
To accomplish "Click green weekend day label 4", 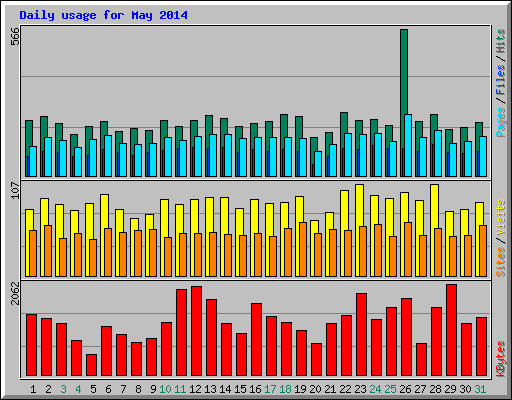I will point(78,389).
